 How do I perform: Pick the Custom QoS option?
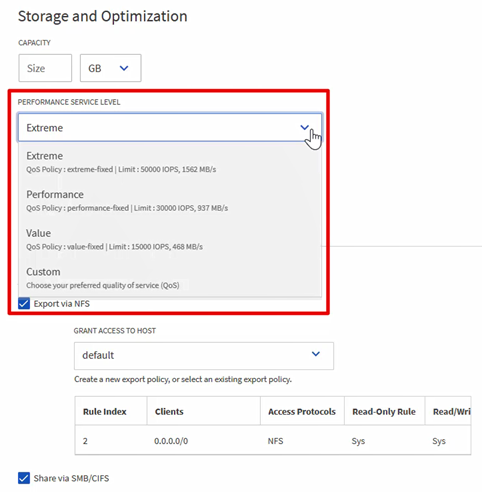(170, 278)
